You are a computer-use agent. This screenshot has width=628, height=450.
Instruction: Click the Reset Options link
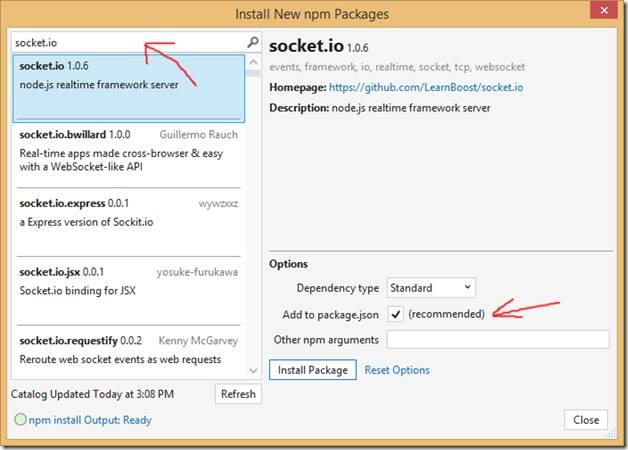tap(397, 370)
